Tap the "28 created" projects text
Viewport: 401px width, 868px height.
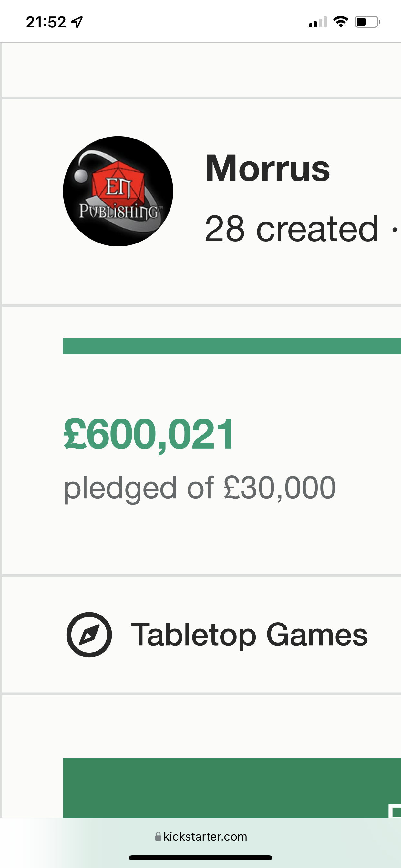pyautogui.click(x=292, y=229)
